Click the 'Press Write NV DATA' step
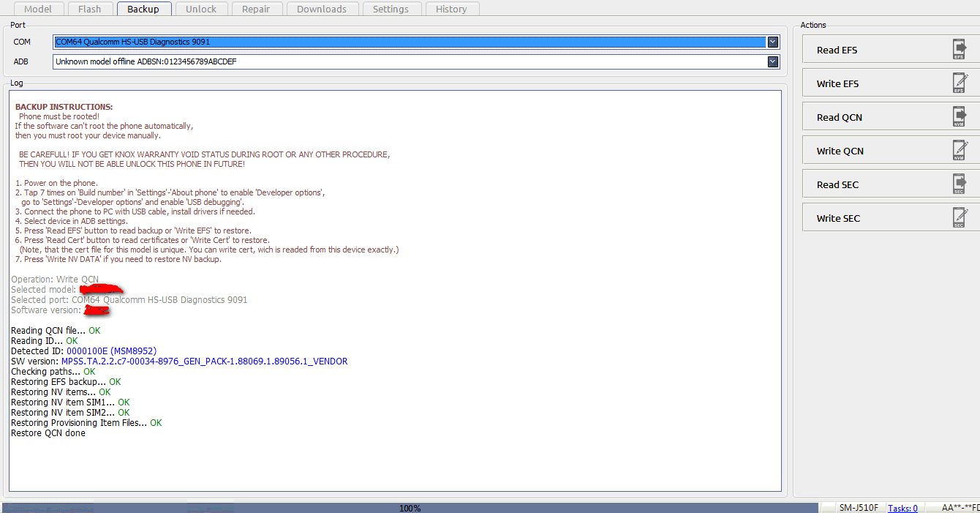This screenshot has width=980, height=513. pos(118,259)
